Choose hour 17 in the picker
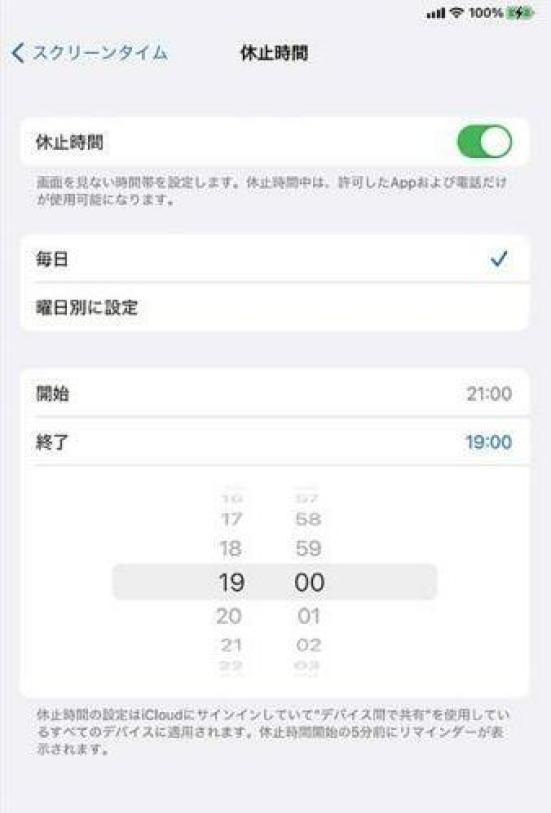Viewport: 551px width, 813px height. pyautogui.click(x=231, y=519)
